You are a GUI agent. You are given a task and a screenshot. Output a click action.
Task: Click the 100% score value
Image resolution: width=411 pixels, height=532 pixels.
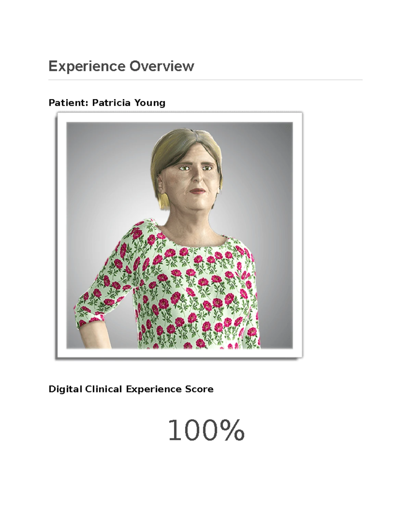pos(206,431)
